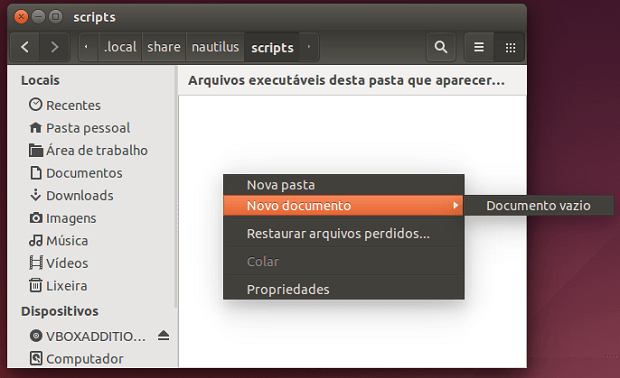Switch to grid view icon
Viewport: 620px width, 378px height.
(x=510, y=47)
